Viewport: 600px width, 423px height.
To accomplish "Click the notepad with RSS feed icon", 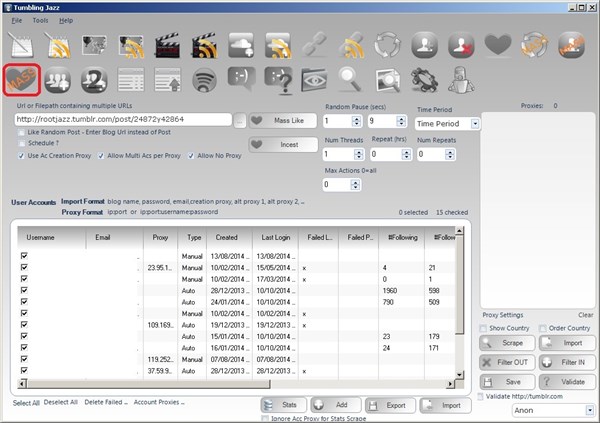I will pyautogui.click(x=57, y=45).
